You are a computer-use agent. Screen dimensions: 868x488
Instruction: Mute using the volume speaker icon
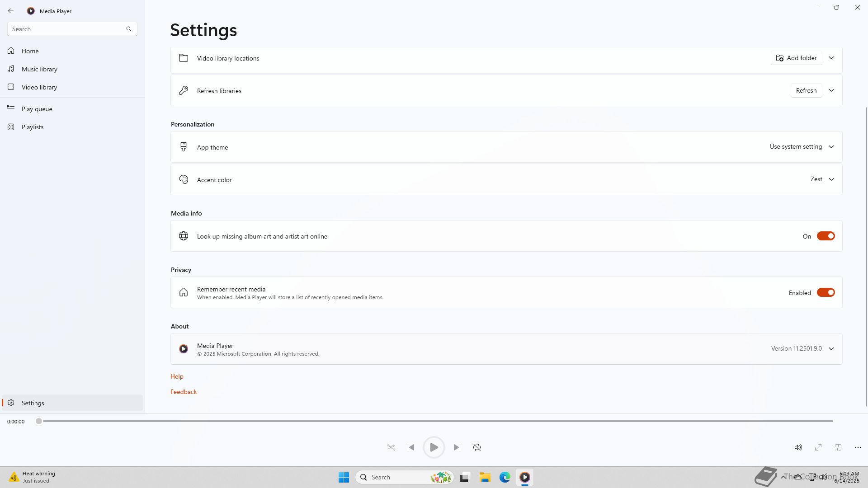coord(798,447)
